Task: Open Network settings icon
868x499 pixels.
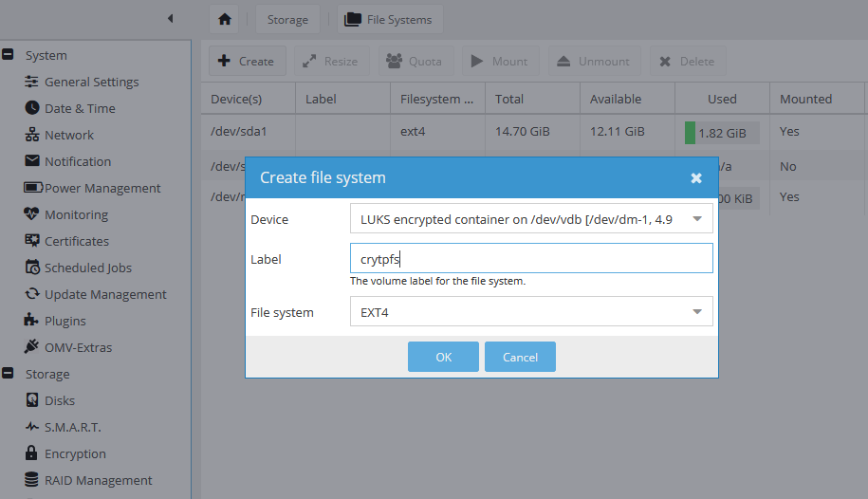Action: click(x=32, y=135)
